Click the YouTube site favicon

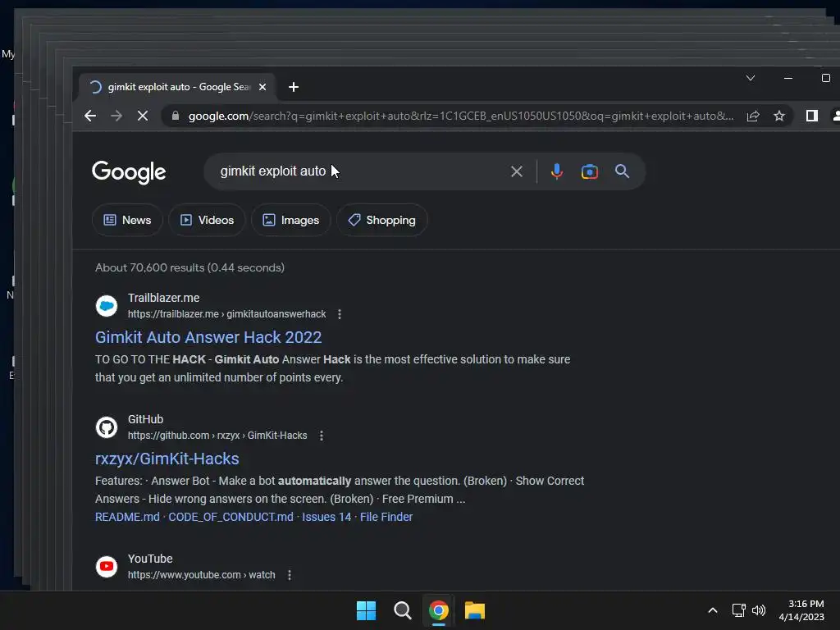107,567
